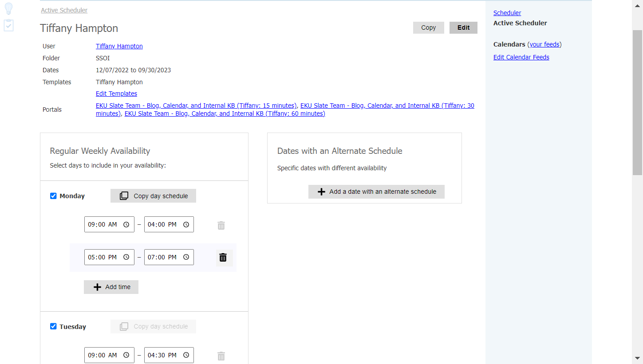Click the lightbulb icon in left sidebar
The height and width of the screenshot is (364, 643).
click(x=8, y=8)
